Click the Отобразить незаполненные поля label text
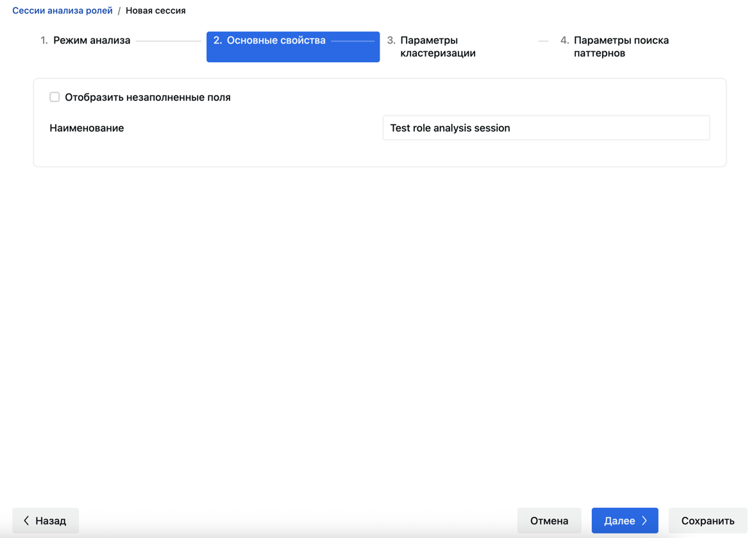This screenshot has width=756, height=538. click(147, 97)
